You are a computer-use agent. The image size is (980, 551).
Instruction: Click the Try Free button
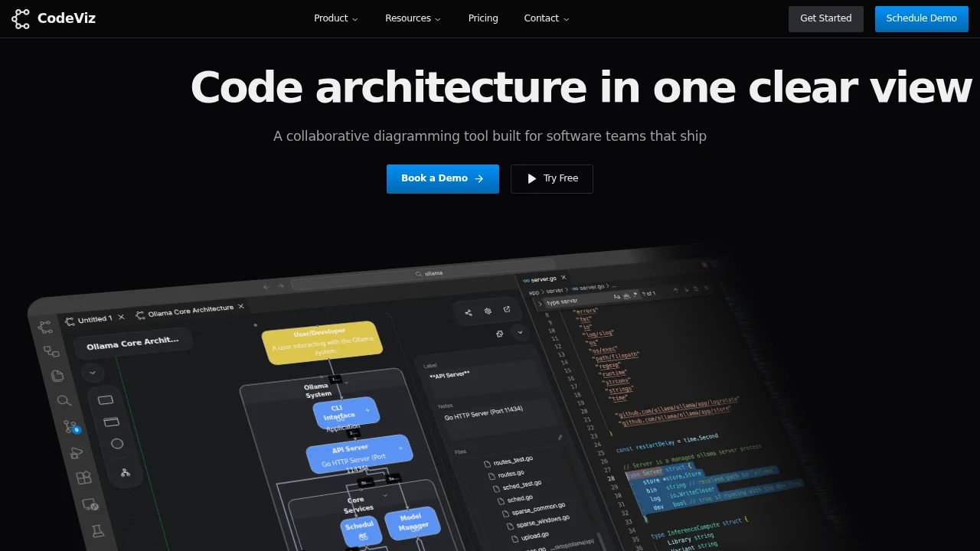click(x=551, y=178)
